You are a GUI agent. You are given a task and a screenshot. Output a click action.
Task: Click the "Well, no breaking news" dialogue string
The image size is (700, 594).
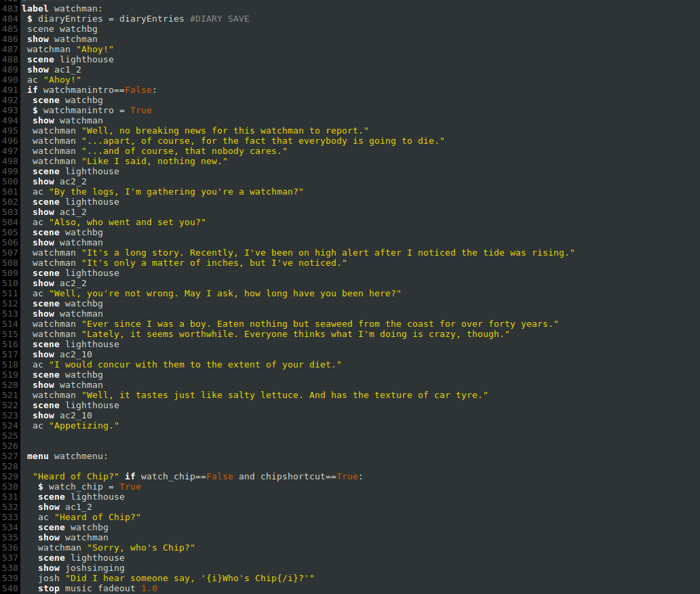point(225,130)
